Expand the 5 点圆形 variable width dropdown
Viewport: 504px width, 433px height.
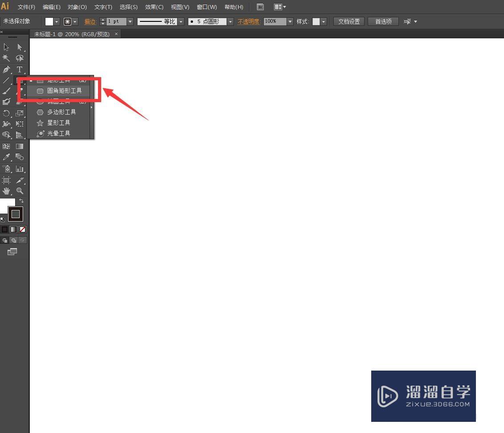pos(230,21)
